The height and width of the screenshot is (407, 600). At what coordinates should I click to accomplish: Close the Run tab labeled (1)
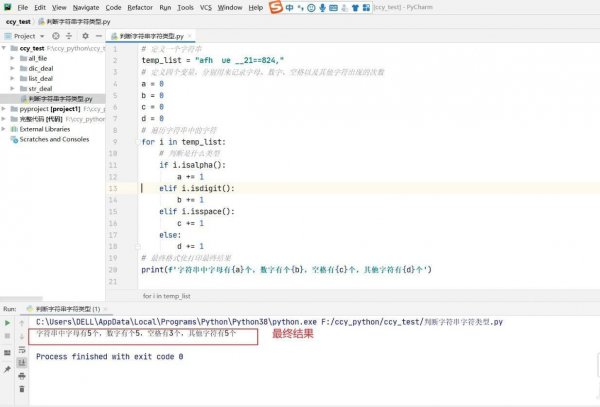pyautogui.click(x=105, y=309)
